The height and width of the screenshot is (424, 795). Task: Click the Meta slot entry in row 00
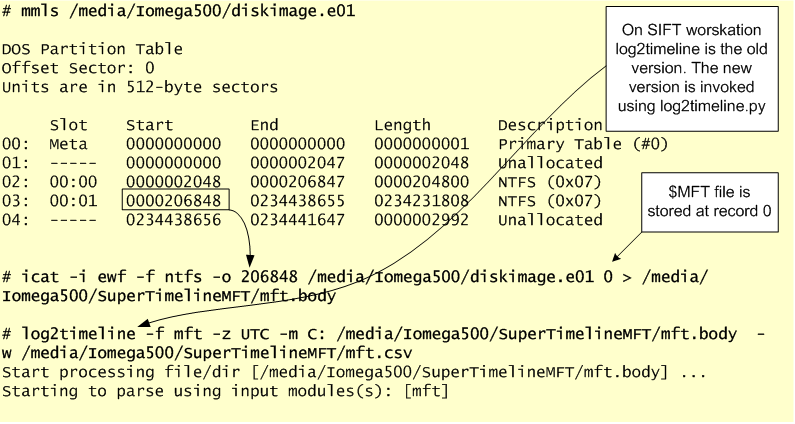(x=68, y=144)
